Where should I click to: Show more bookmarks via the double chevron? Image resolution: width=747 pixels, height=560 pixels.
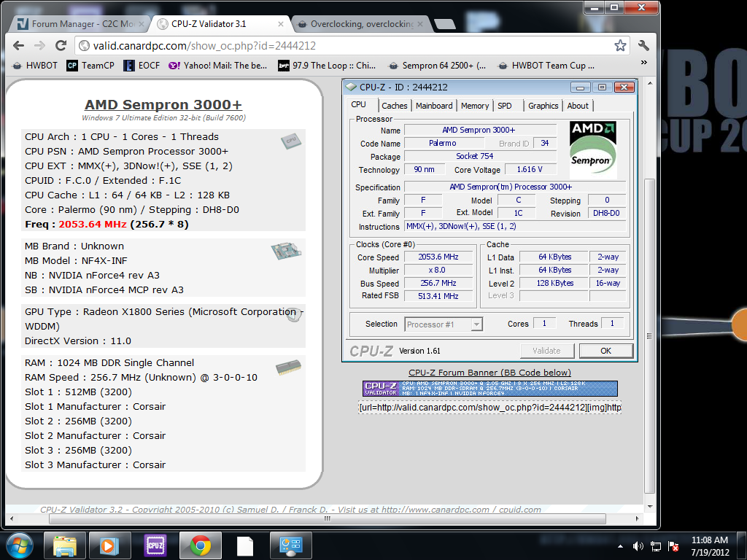click(x=643, y=63)
